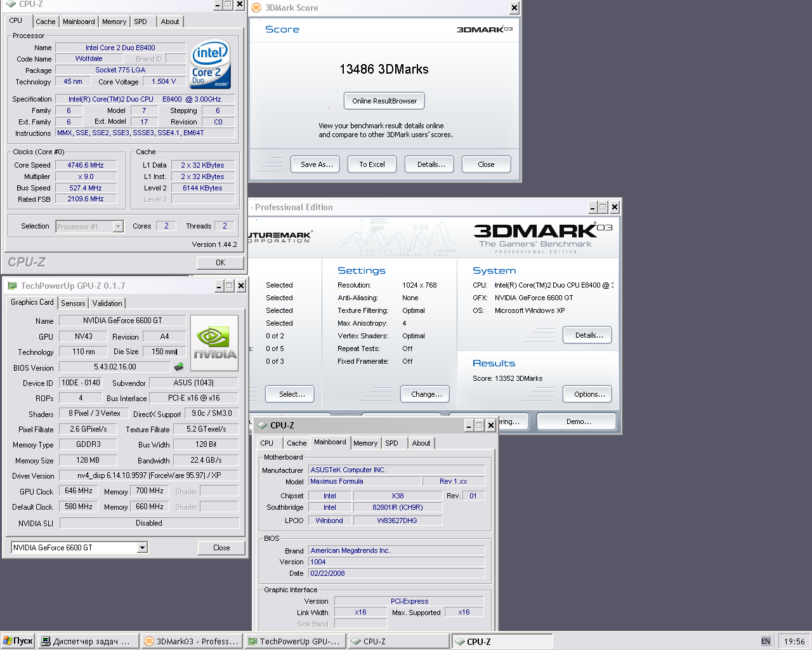Click the Intel Core 2 Duo logo
The height and width of the screenshot is (650, 812).
[211, 65]
